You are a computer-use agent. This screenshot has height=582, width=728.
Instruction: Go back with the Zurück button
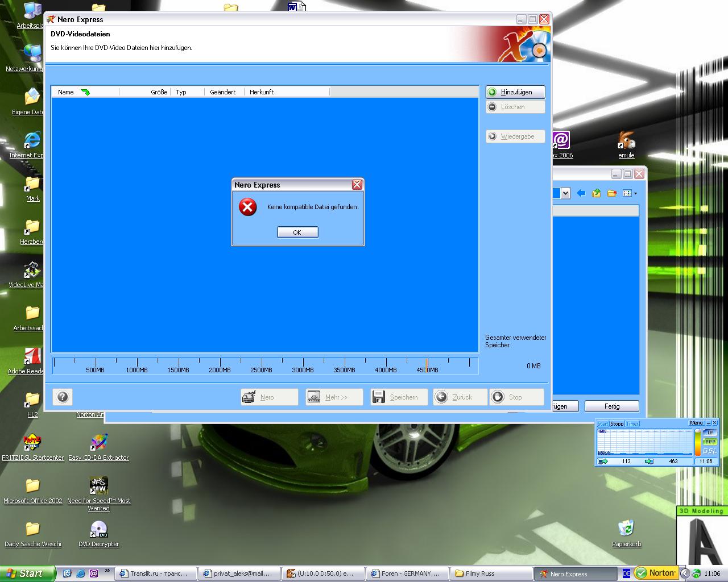(x=460, y=397)
